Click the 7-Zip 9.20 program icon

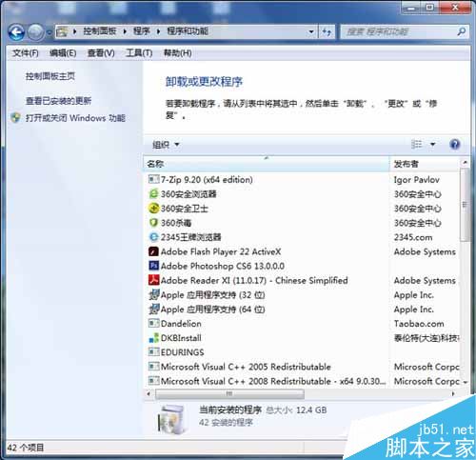tap(154, 179)
